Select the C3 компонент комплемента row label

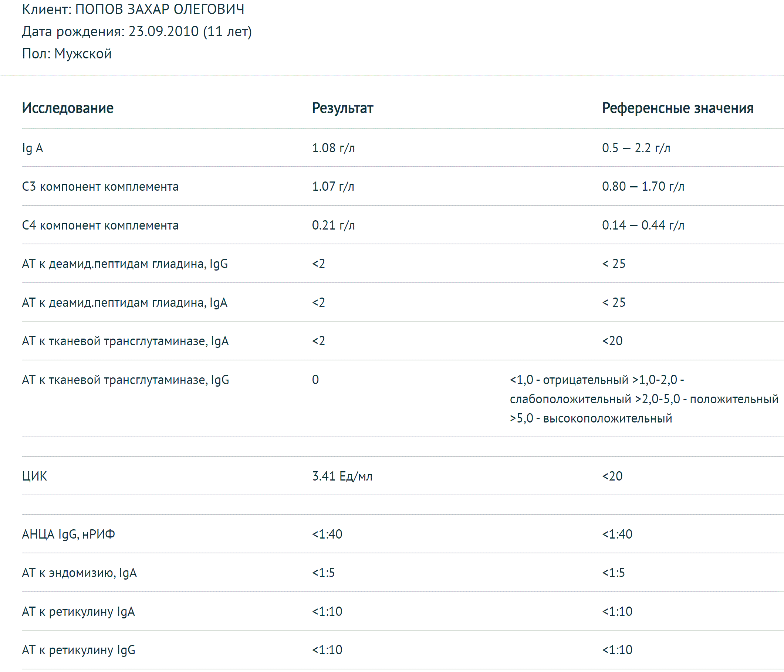pos(100,186)
